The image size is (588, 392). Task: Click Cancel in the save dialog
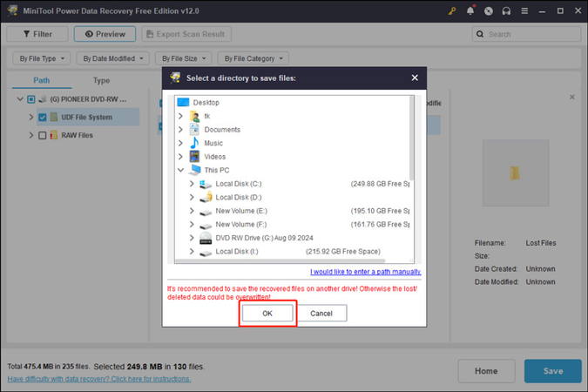[321, 314]
